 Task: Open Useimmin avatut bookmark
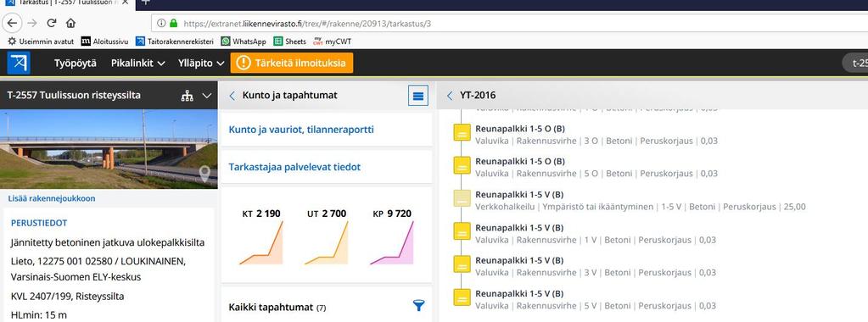pyautogui.click(x=41, y=42)
